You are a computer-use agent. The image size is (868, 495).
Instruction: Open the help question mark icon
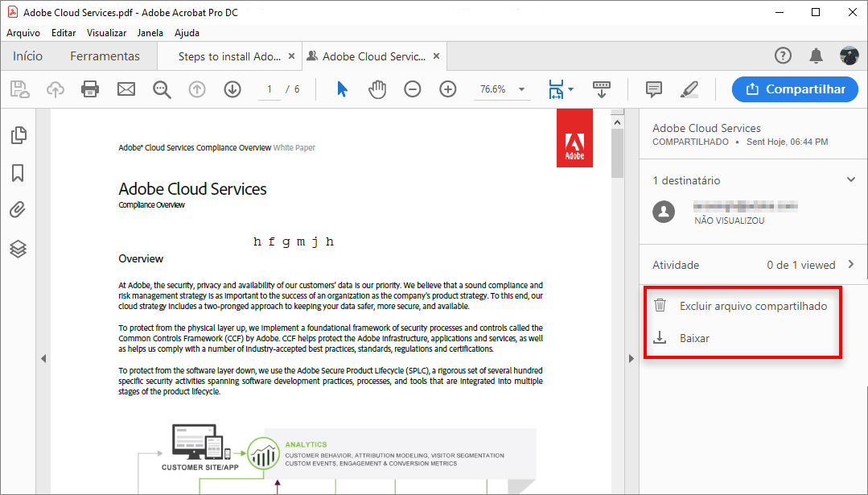783,56
